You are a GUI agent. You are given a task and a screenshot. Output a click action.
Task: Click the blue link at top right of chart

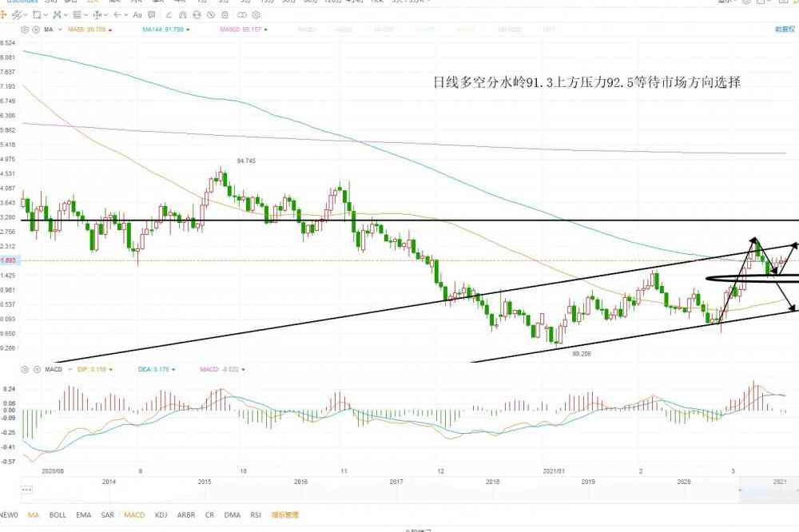(785, 30)
